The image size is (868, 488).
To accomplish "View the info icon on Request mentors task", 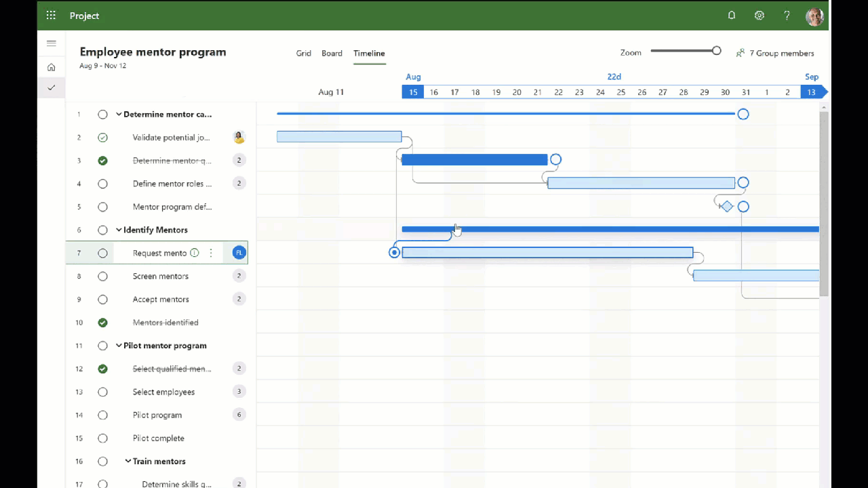I will 194,252.
